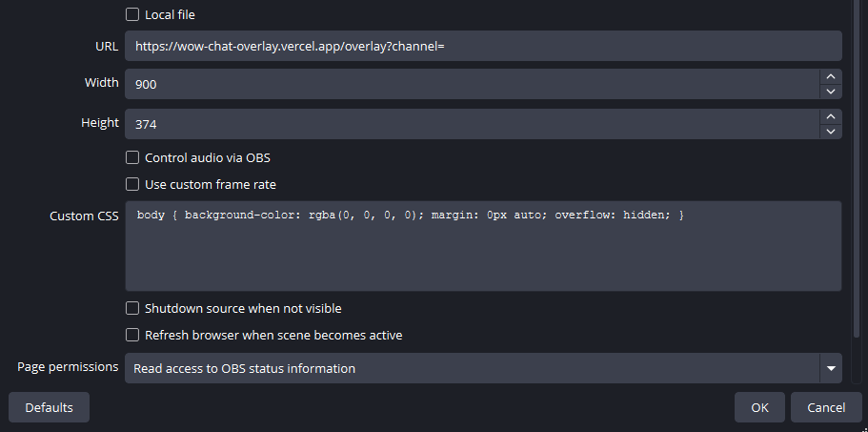The height and width of the screenshot is (432, 868).
Task: Click the 'Local file' label text
Action: [x=170, y=15]
